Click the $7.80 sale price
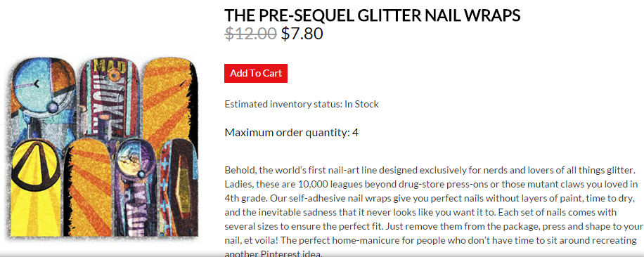This screenshot has width=644, height=257. (x=302, y=33)
